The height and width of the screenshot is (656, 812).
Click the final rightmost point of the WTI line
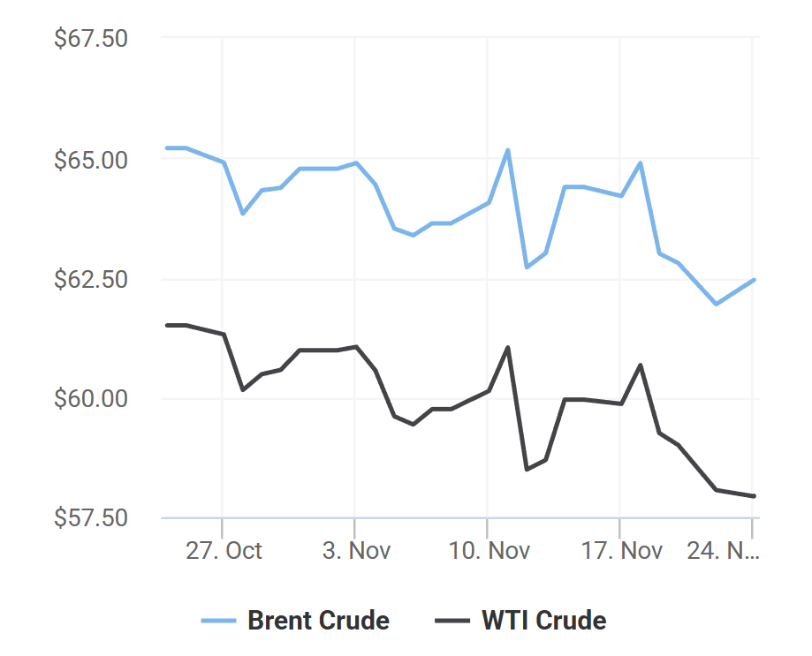(x=754, y=496)
